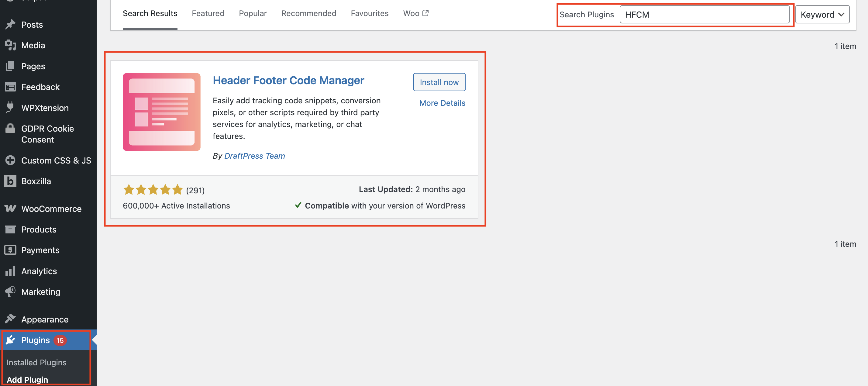This screenshot has height=386, width=868.
Task: Click the Pages icon in sidebar
Action: pos(10,66)
